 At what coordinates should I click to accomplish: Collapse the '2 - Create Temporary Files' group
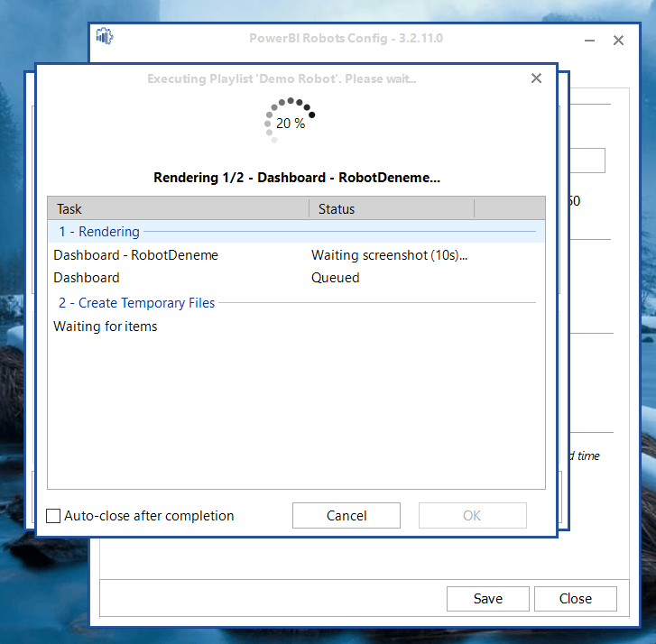pyautogui.click(x=137, y=303)
